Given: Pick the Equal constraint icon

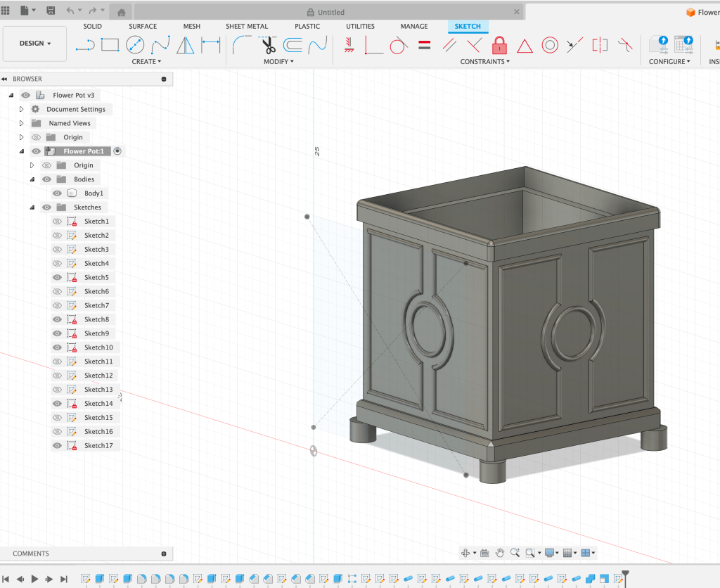Looking at the screenshot, I should pos(424,45).
